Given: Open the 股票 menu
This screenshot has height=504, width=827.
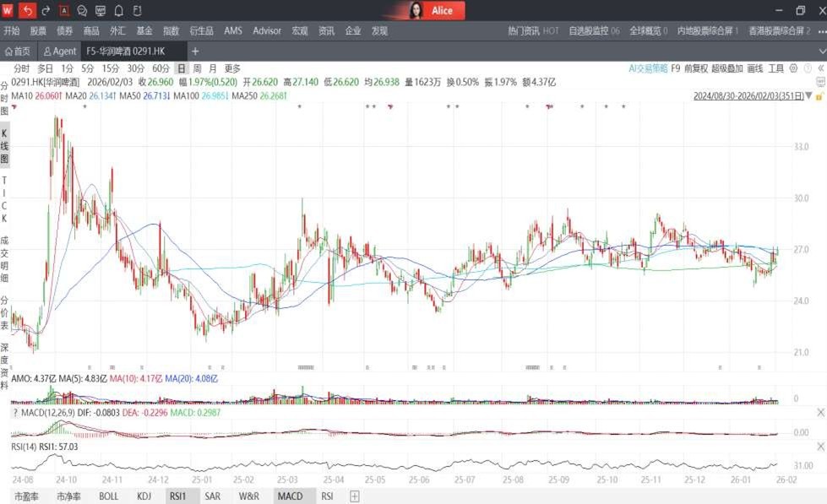Looking at the screenshot, I should click(39, 30).
